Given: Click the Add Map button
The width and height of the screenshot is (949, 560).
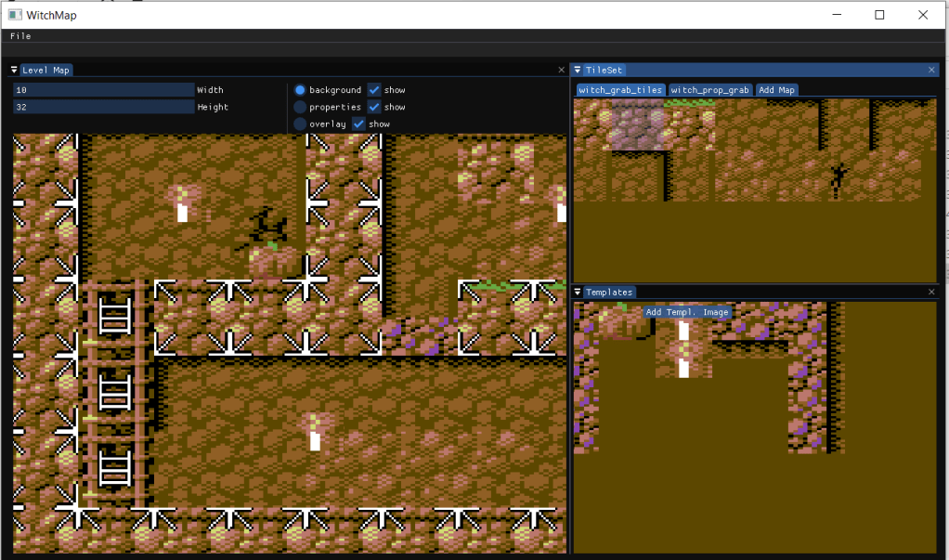Looking at the screenshot, I should (x=776, y=90).
